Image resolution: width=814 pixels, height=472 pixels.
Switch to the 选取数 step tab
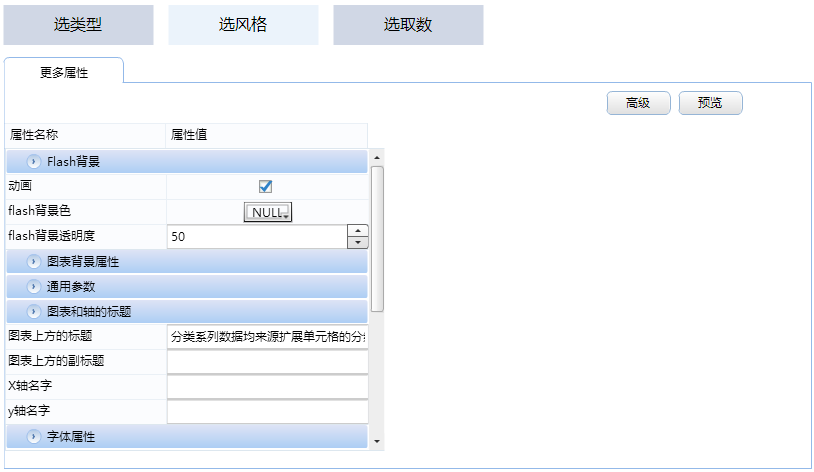[x=408, y=25]
